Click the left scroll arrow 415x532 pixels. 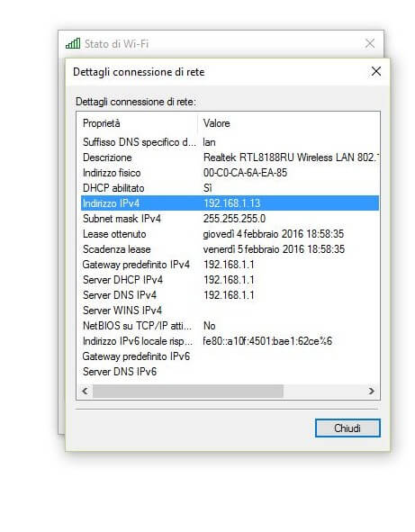pos(86,391)
